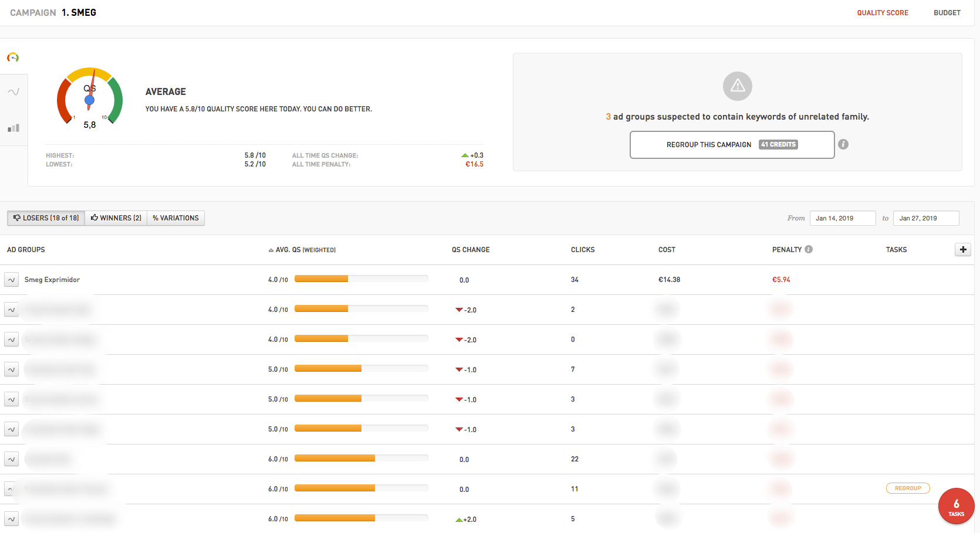Image resolution: width=980 pixels, height=533 pixels.
Task: Show the Penalty column info tooltip
Action: tap(809, 249)
